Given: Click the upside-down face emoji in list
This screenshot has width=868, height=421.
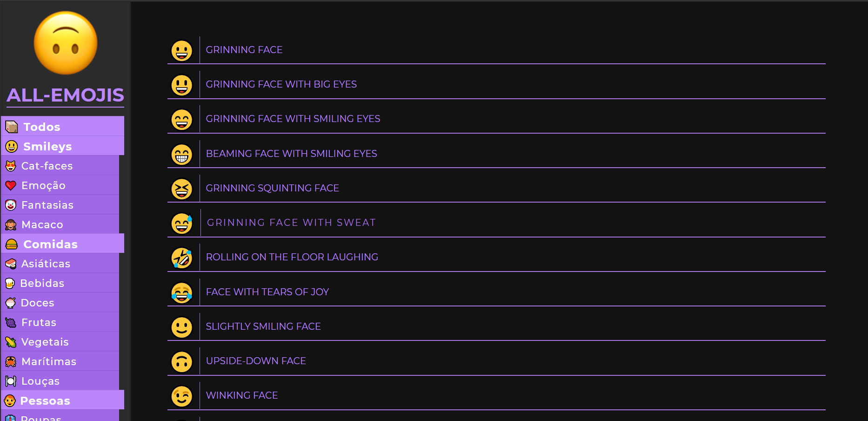Looking at the screenshot, I should [x=182, y=361].
